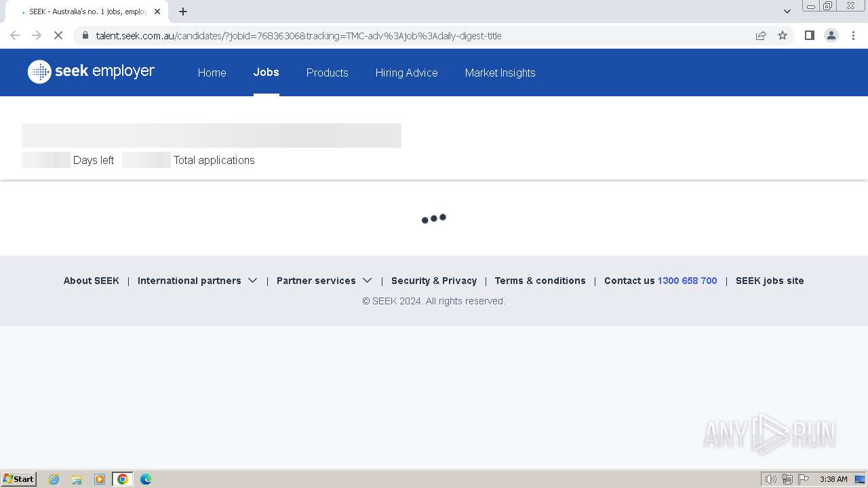This screenshot has height=488, width=868.
Task: Toggle the browser side panel
Action: point(809,35)
